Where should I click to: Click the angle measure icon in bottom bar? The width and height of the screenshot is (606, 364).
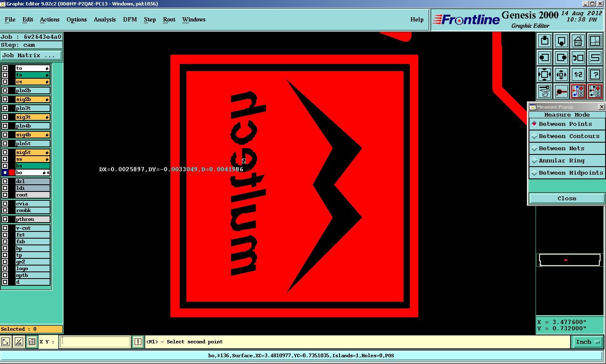19,342
